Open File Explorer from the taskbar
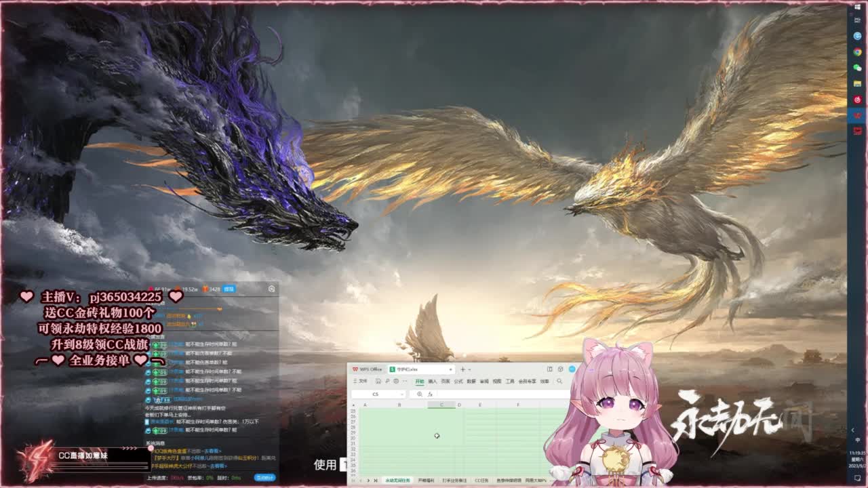This screenshot has height=488, width=868. coord(857,83)
